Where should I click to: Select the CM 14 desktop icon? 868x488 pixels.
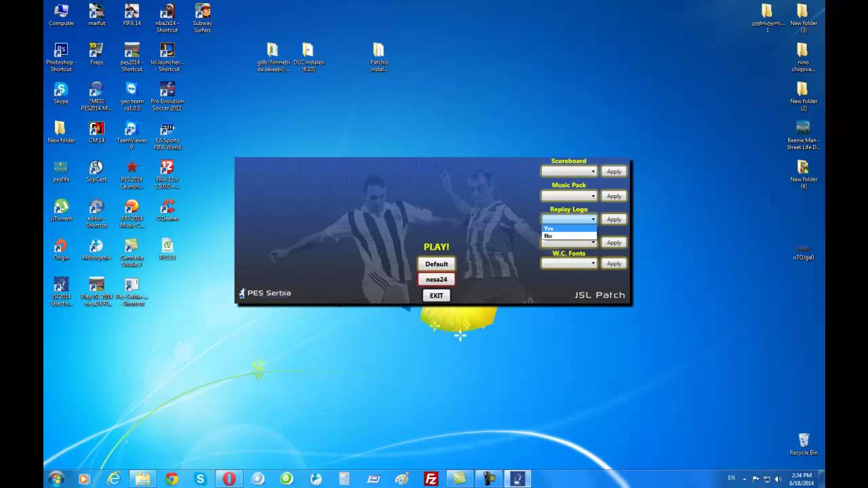click(x=96, y=132)
